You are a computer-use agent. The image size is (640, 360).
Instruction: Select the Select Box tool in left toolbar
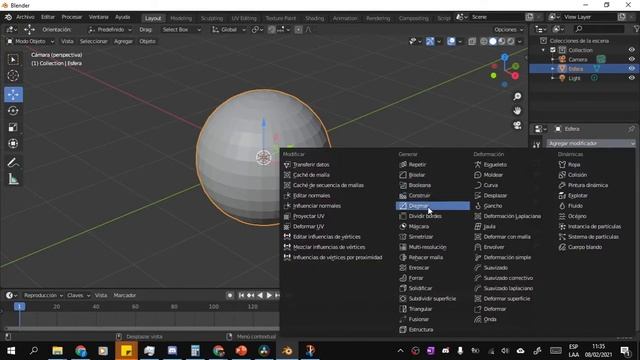click(x=13, y=60)
